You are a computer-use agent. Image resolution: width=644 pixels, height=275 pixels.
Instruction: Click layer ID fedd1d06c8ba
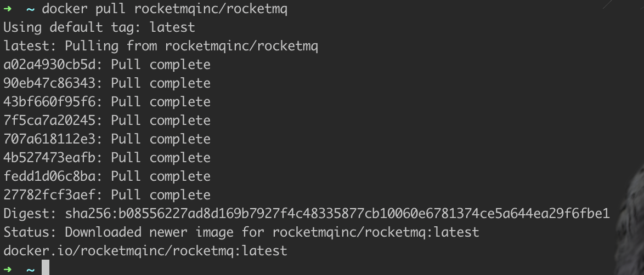[x=50, y=176]
